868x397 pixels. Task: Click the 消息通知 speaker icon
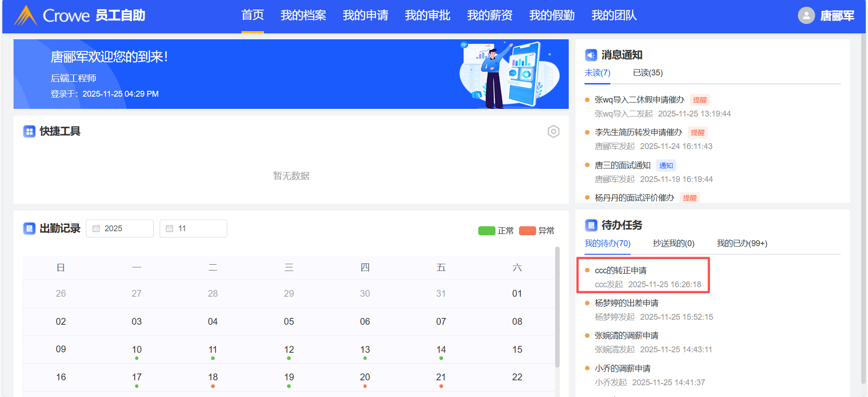coord(591,55)
